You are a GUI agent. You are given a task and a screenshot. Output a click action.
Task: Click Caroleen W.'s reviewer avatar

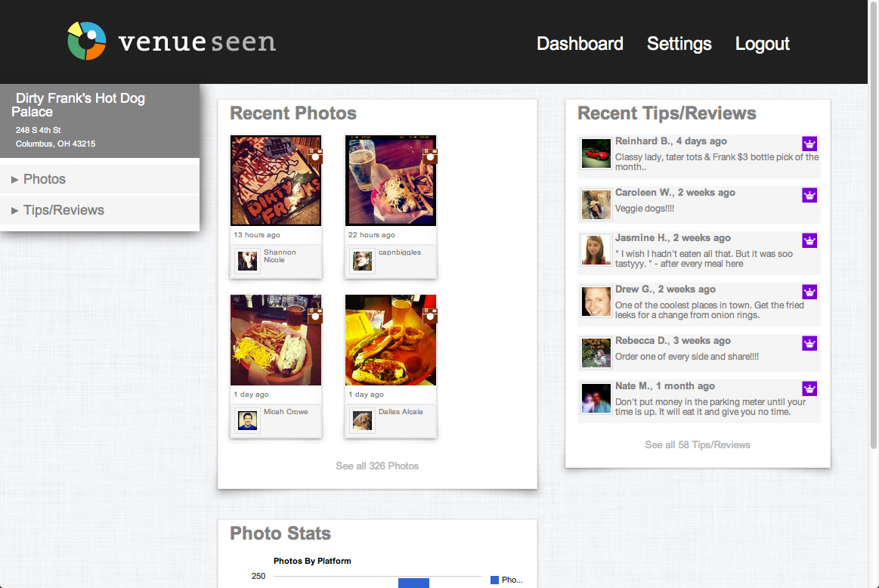pyautogui.click(x=596, y=204)
